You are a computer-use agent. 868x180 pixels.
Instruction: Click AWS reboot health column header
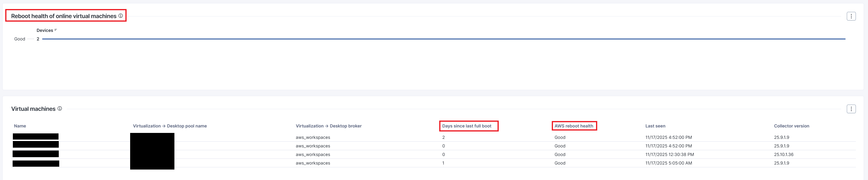coord(573,126)
